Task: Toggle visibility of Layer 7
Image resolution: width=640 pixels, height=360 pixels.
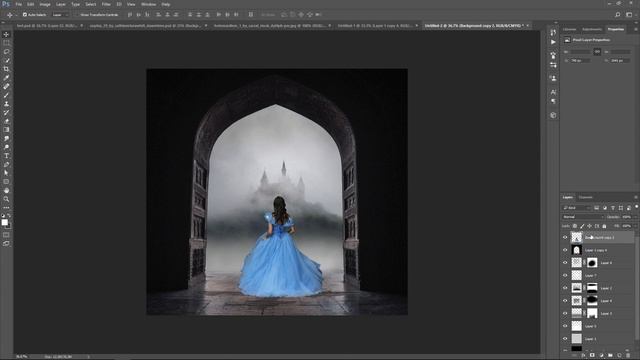Action: (565, 276)
